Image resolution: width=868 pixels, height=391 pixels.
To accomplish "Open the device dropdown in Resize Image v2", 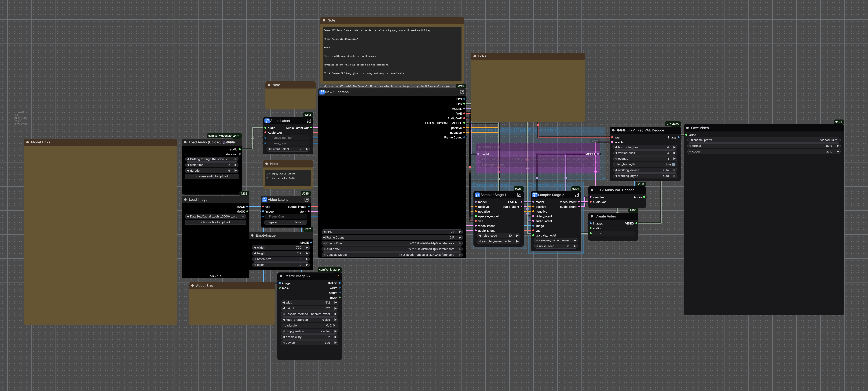I will coord(310,343).
